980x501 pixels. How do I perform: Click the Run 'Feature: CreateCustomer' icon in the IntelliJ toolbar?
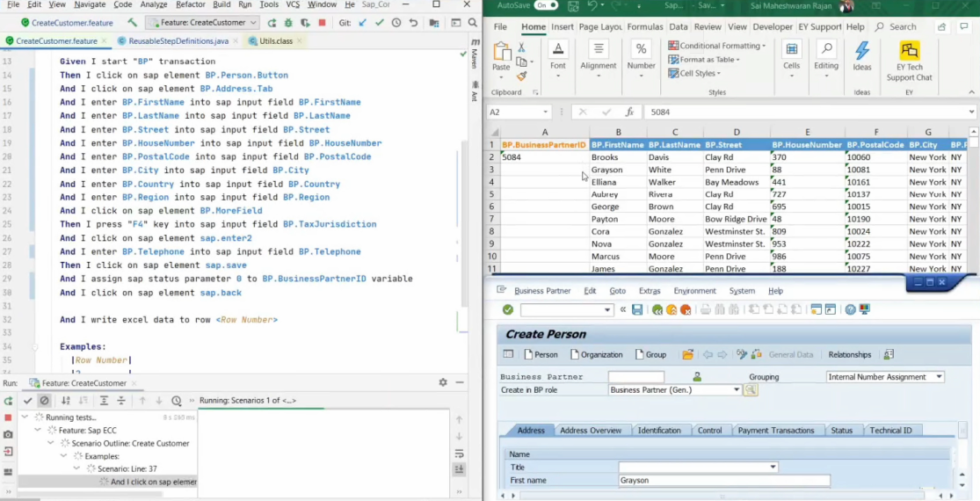[x=272, y=23]
